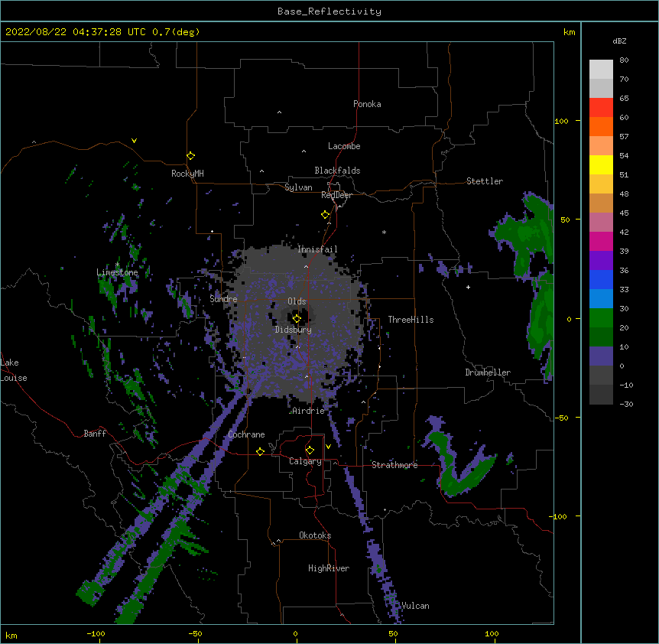Click the HighRiver town label
Viewport: 659px width, 644px height.
pyautogui.click(x=329, y=568)
